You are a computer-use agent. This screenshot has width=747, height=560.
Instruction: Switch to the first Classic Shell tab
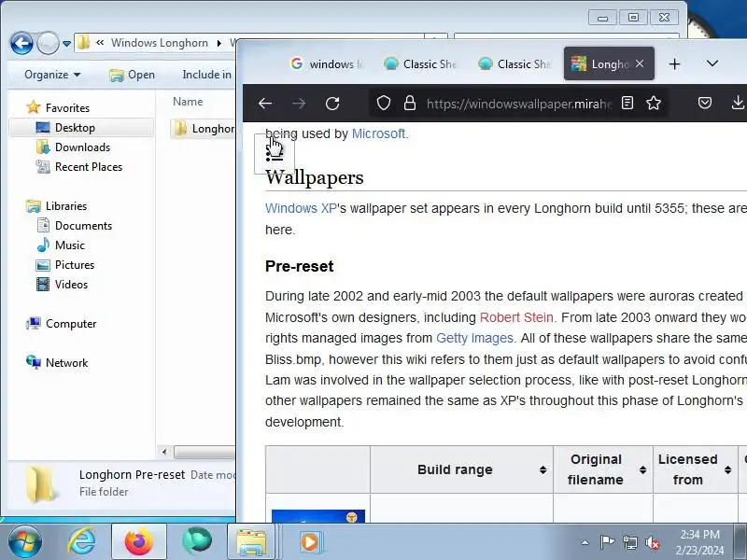pyautogui.click(x=420, y=63)
